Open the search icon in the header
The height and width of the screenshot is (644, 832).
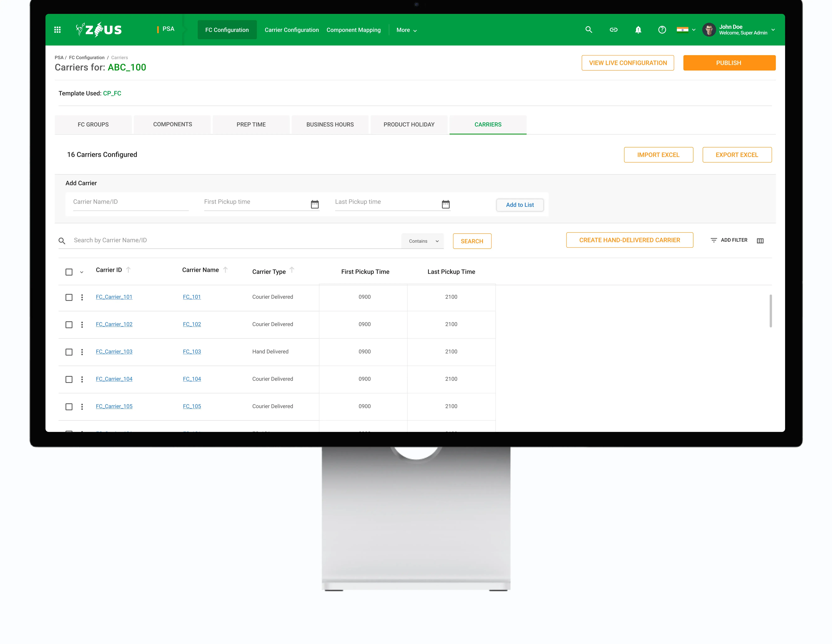point(589,30)
